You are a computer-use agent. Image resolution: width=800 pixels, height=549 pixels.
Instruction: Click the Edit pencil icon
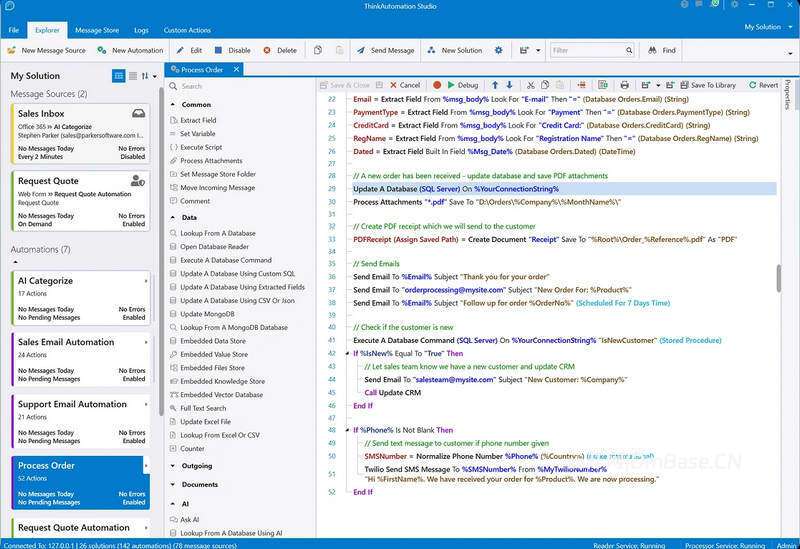(180, 50)
